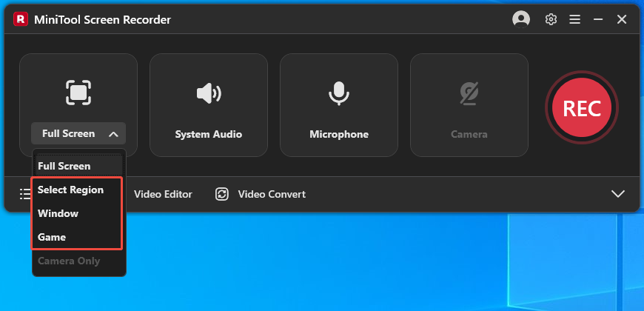Expand the panel with bottom-right chevron
This screenshot has width=644, height=311.
point(617,194)
